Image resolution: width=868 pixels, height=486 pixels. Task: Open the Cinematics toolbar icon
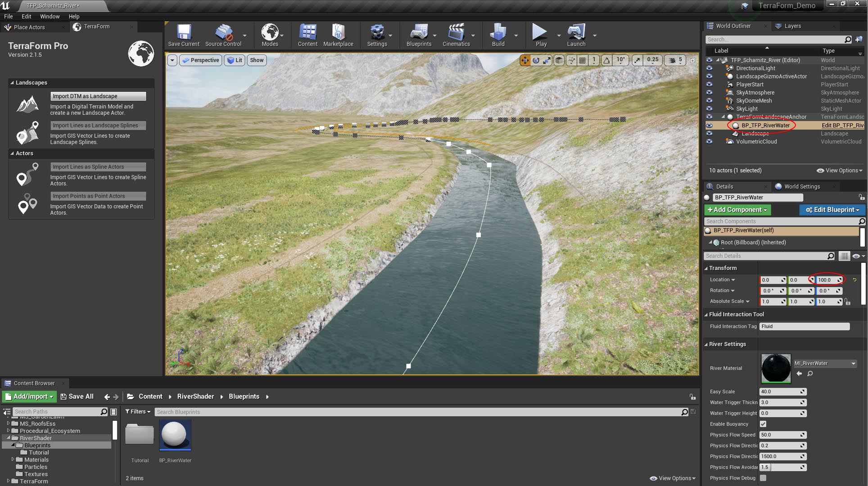(456, 32)
